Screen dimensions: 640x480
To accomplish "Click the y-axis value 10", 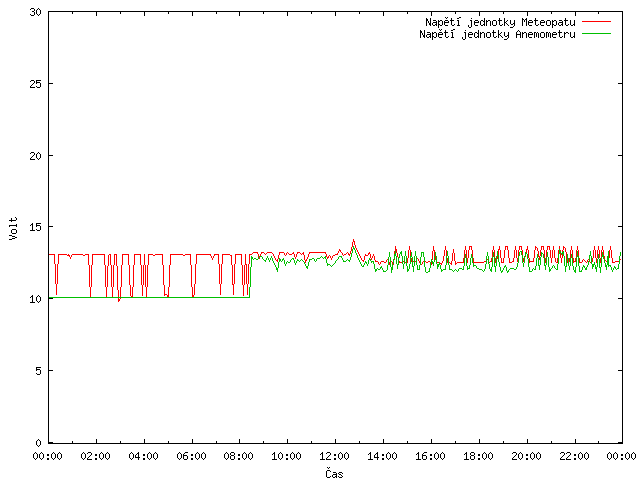I will click(36, 299).
